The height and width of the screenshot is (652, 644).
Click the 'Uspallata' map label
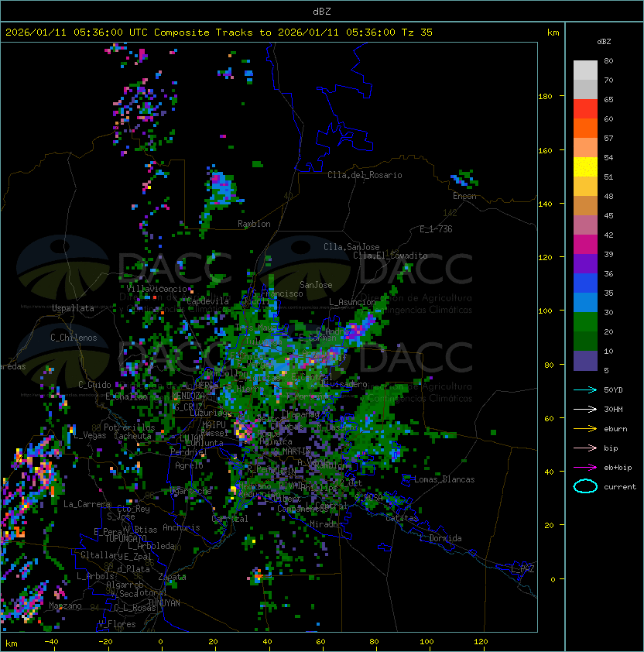point(74,308)
